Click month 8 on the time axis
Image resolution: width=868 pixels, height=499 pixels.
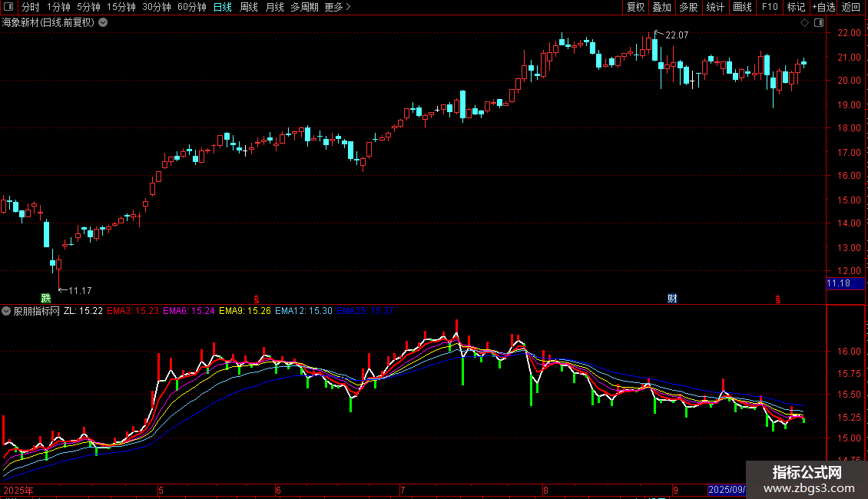coord(545,490)
